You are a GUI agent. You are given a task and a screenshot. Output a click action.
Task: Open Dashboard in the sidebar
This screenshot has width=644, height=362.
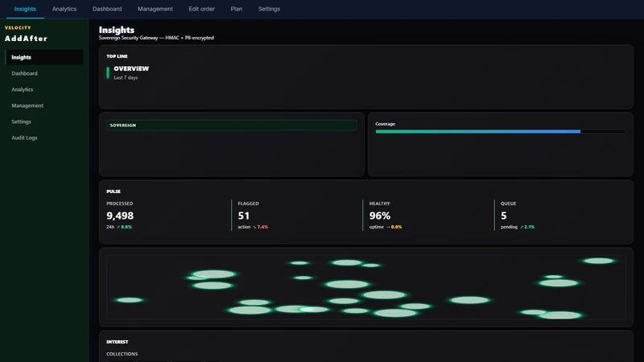[x=44, y=73]
